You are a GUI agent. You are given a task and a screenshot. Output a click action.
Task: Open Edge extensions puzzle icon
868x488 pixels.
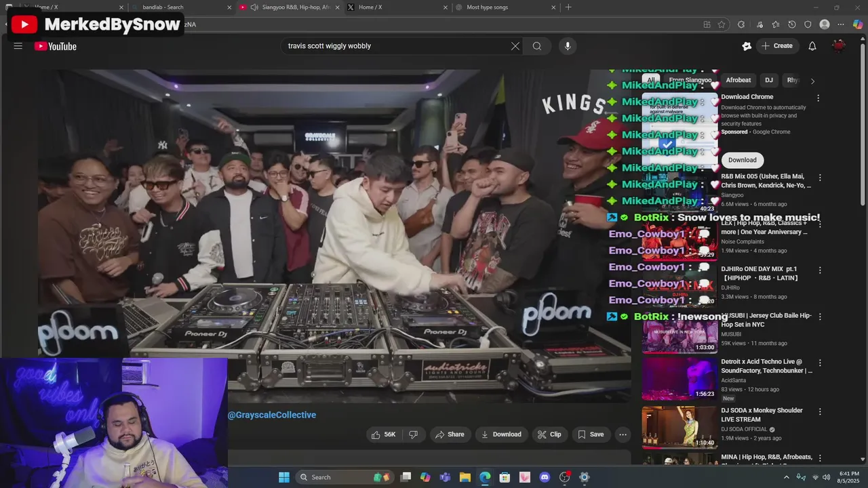click(741, 24)
